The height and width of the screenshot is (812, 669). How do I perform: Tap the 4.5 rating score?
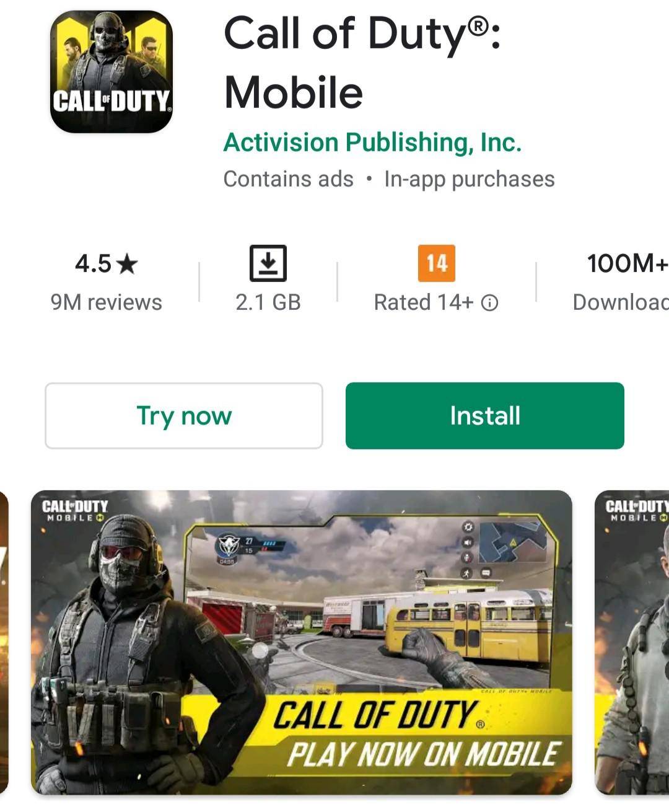click(x=93, y=264)
